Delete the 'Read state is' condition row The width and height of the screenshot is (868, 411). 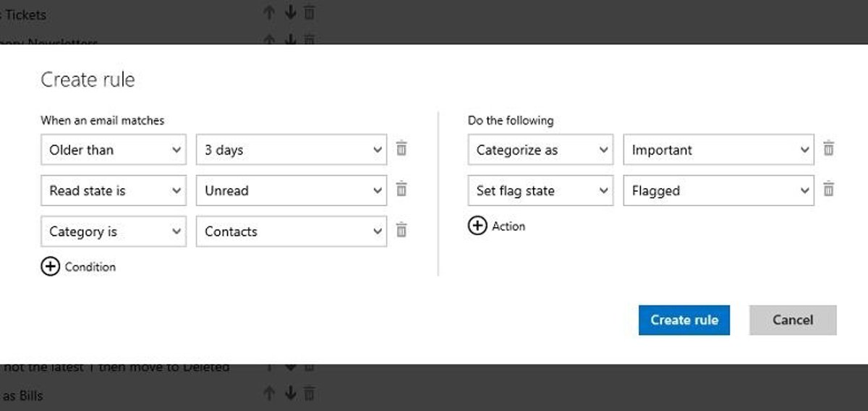tap(401, 190)
